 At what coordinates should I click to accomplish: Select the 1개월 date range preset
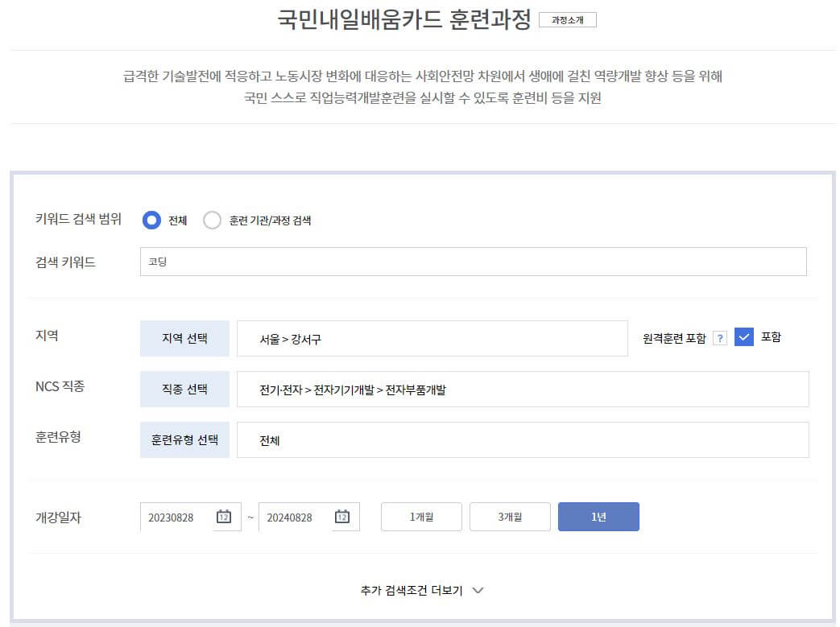(420, 517)
